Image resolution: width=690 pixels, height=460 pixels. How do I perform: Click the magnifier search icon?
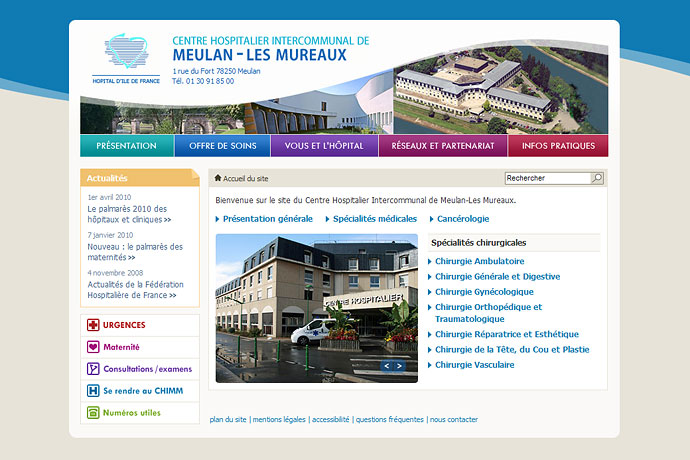tap(597, 178)
